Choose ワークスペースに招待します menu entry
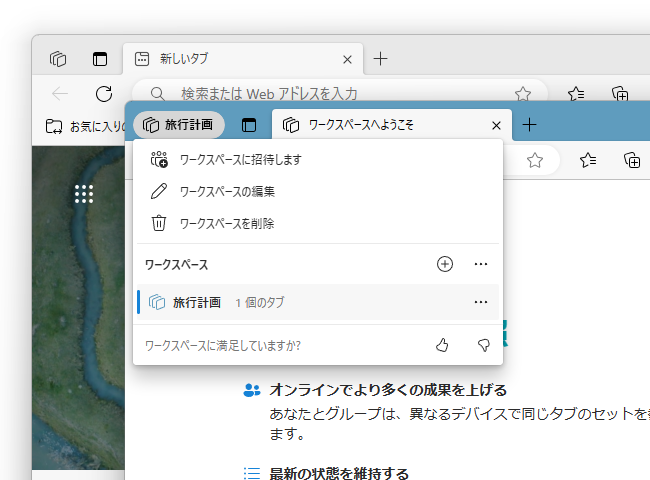 (x=318, y=160)
